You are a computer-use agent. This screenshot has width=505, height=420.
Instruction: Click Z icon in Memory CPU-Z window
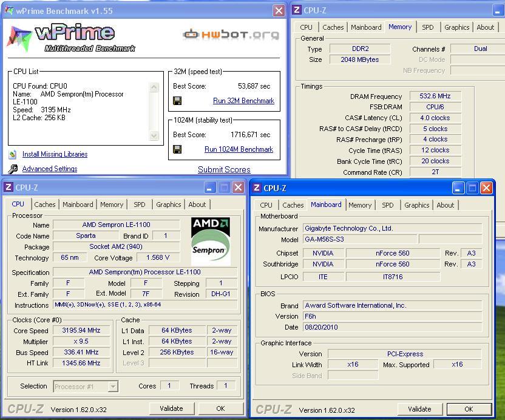[x=297, y=10]
